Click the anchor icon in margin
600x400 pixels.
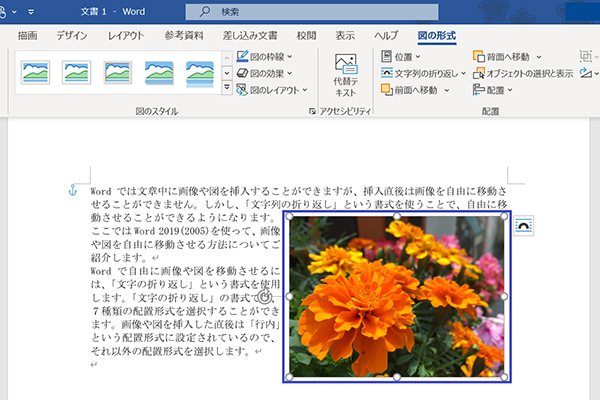click(x=73, y=190)
